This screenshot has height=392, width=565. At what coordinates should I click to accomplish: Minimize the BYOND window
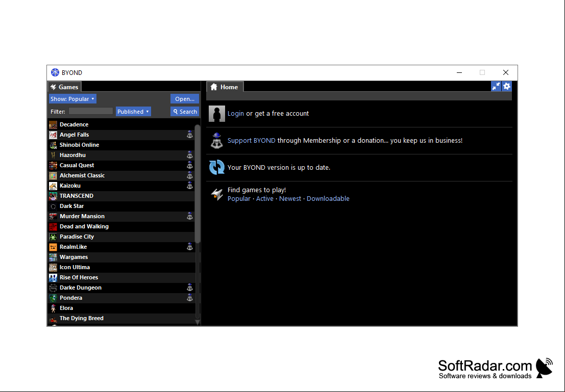(x=459, y=73)
